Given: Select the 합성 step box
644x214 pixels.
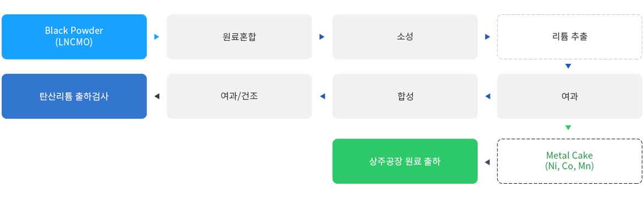Looking at the screenshot, I should point(405,96).
